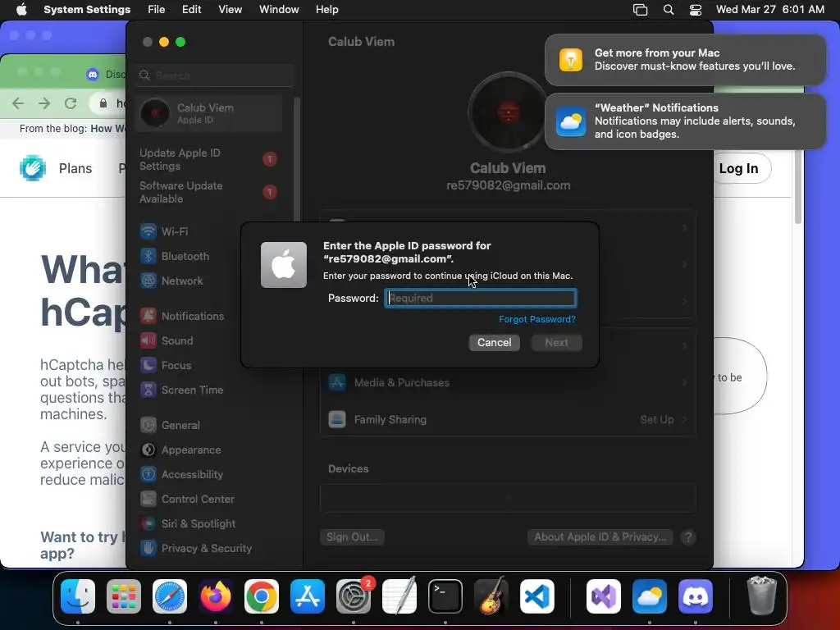Open Launchpad in the Dock
Screen dimensions: 840x630
pyautogui.click(x=124, y=596)
